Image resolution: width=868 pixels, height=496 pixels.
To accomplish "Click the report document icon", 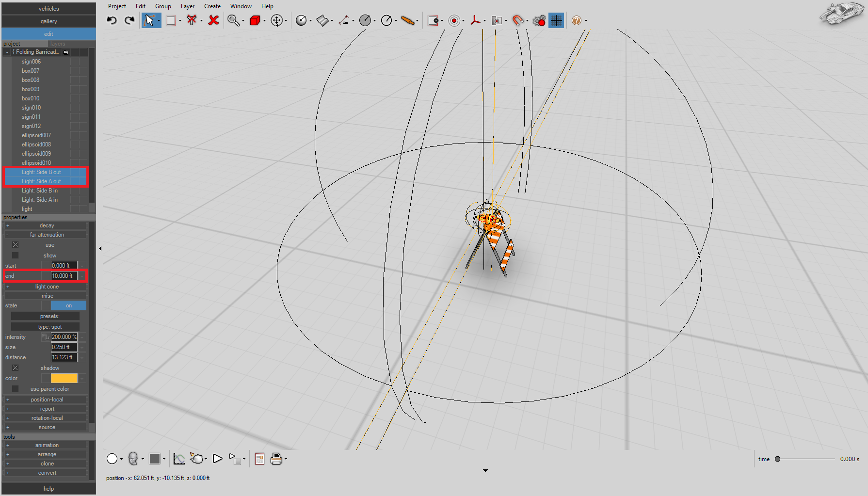I will [259, 459].
